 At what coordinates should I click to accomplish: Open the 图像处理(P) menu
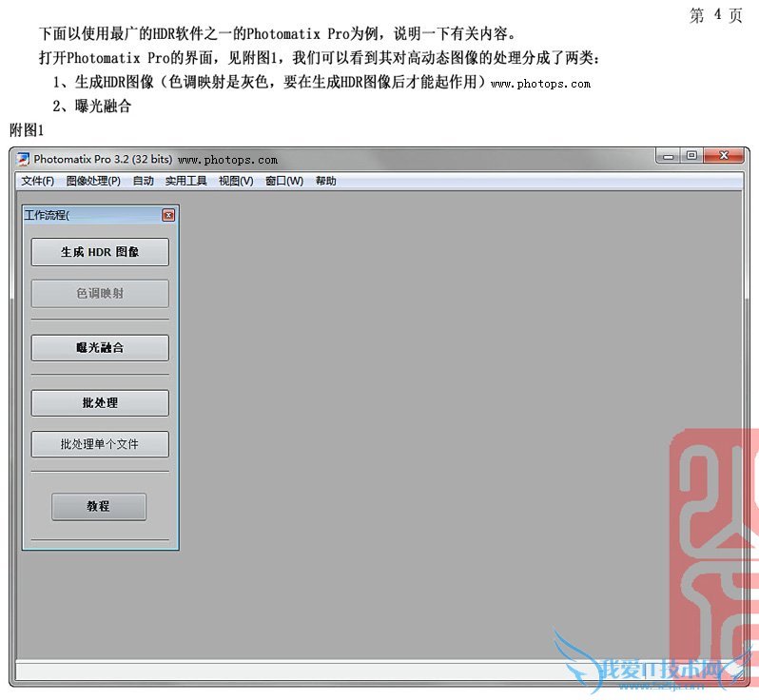[x=93, y=181]
